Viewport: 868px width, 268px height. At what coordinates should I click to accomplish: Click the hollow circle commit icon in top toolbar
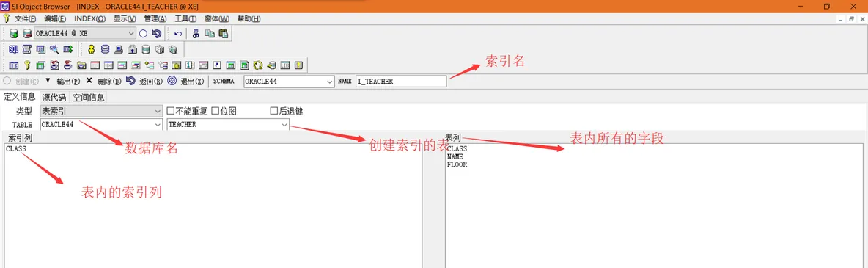(x=143, y=33)
